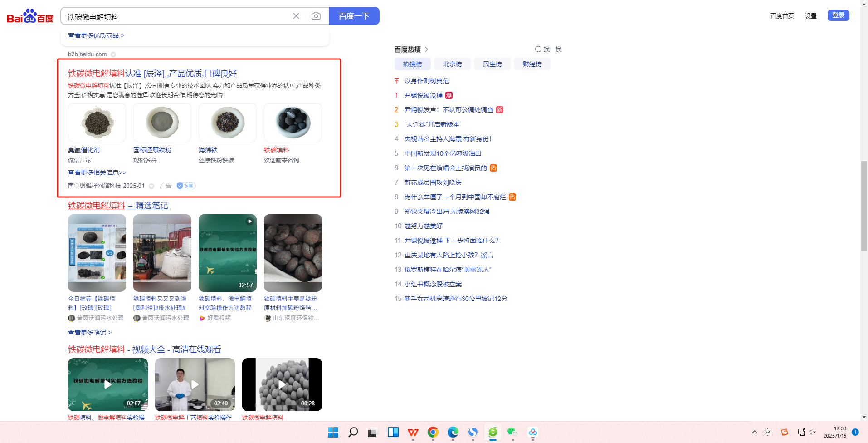Open Baidu Netdisk from the taskbar
Image resolution: width=868 pixels, height=443 pixels.
click(533, 432)
